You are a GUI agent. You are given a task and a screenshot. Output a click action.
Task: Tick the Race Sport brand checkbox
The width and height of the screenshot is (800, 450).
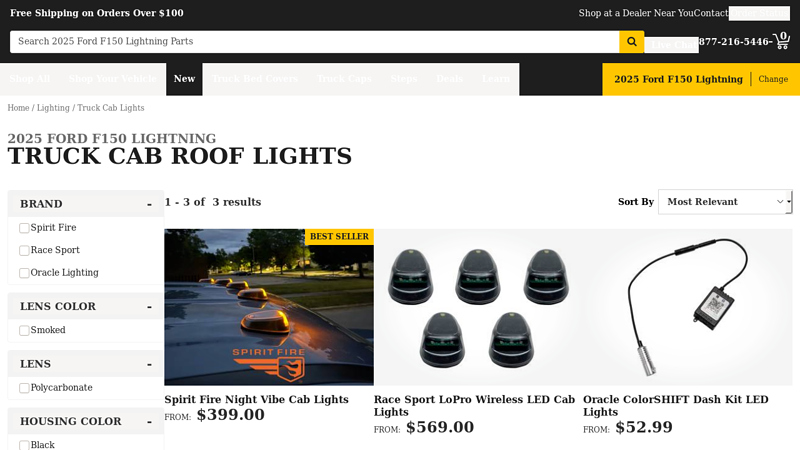pos(24,251)
